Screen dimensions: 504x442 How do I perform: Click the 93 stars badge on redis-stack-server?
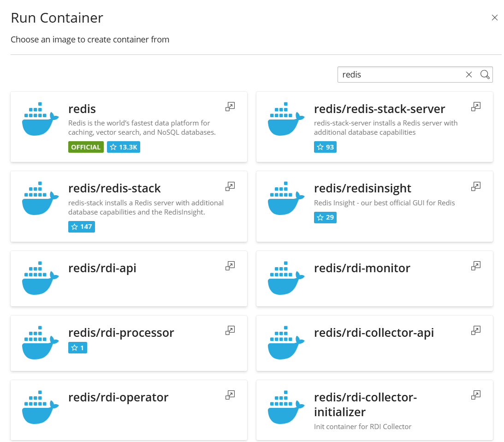pos(325,147)
